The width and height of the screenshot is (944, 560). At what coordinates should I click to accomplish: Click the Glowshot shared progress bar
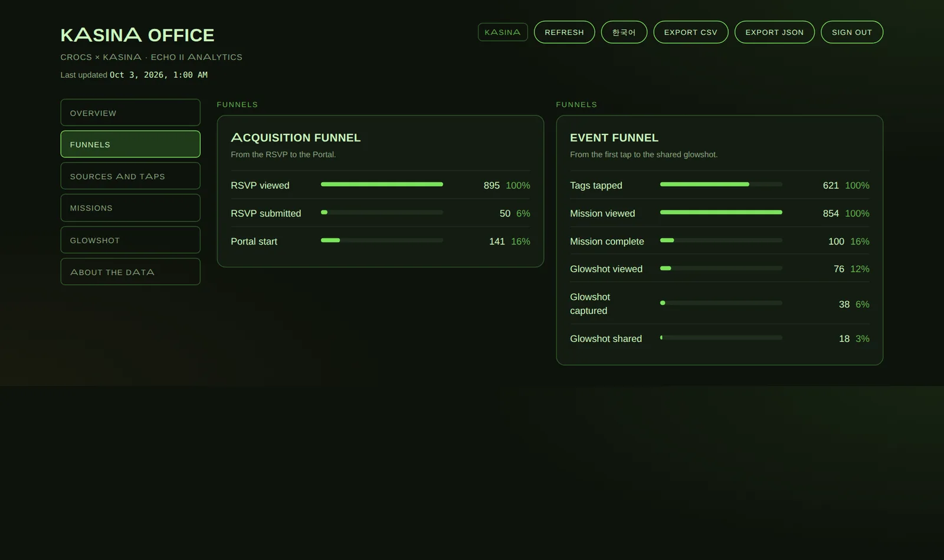tap(721, 338)
